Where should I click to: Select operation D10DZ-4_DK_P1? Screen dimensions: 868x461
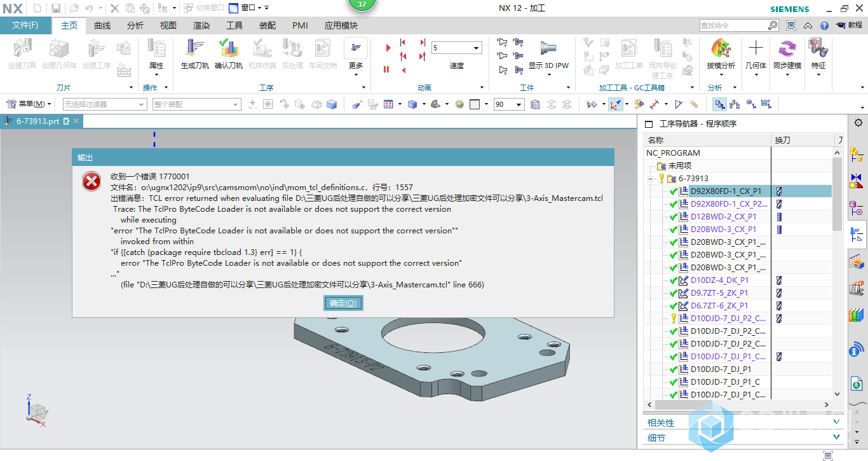tap(719, 280)
